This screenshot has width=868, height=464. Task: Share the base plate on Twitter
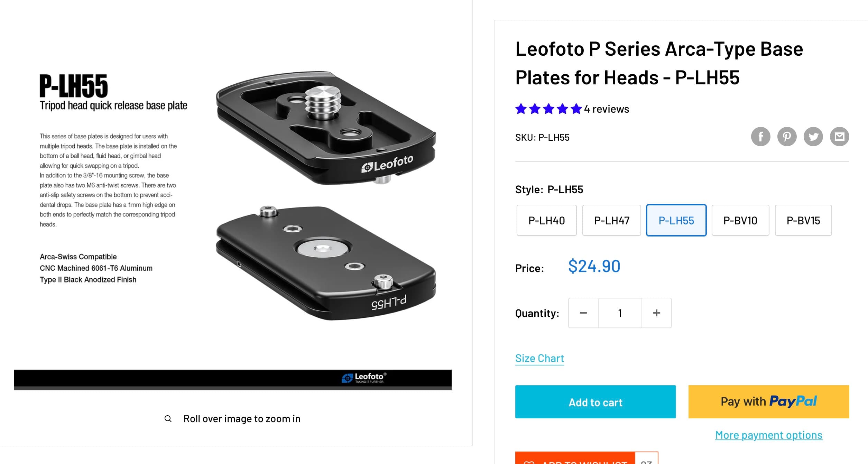pyautogui.click(x=813, y=137)
